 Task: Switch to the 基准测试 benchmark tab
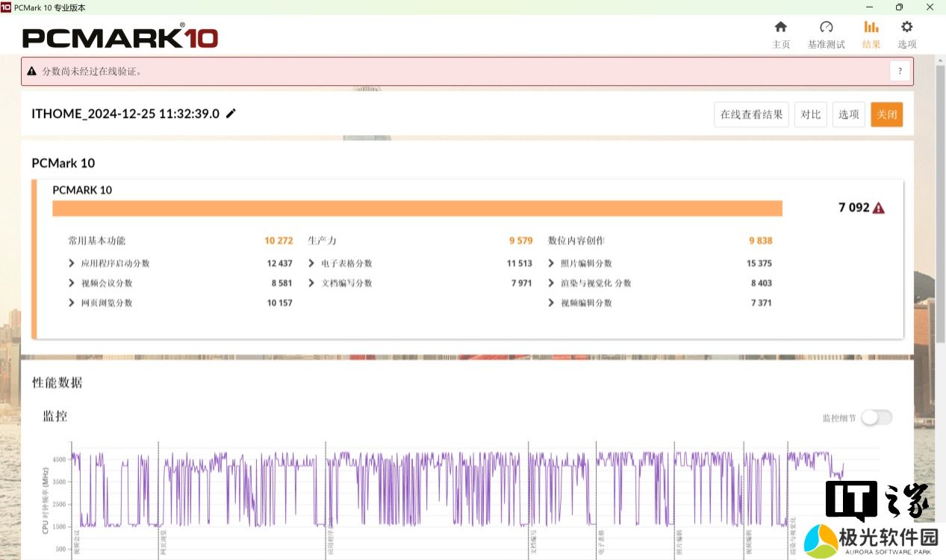coord(826,34)
